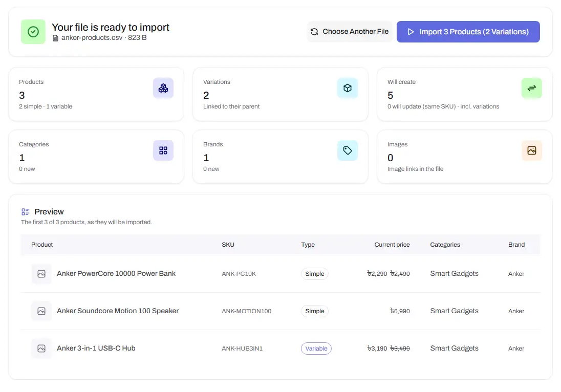This screenshot has width=561, height=392.
Task: Click the ৳2,290 current price
Action: (x=377, y=274)
